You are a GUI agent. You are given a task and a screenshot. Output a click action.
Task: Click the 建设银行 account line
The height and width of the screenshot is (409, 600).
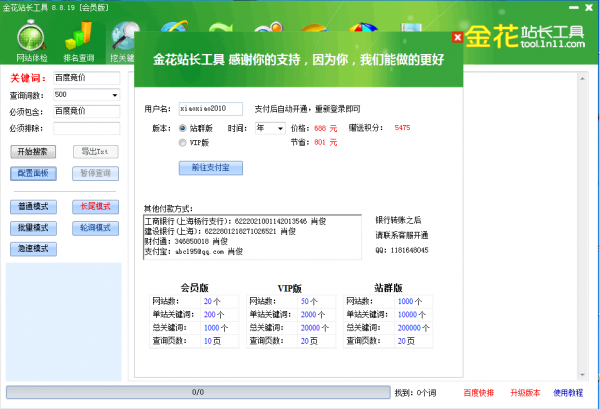220,231
